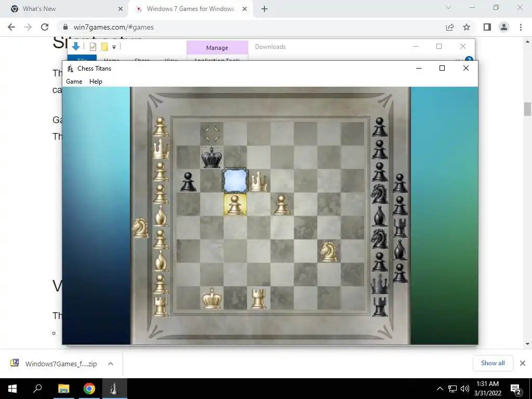
Task: Maximize the Chess Titans window
Action: [442, 68]
